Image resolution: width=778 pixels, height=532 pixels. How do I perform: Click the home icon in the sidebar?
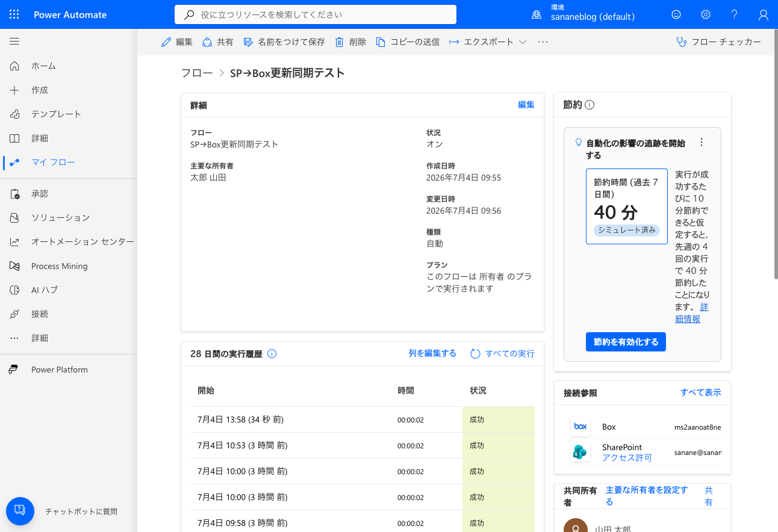14,66
